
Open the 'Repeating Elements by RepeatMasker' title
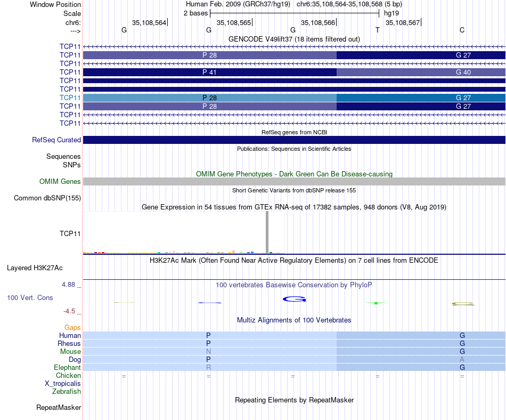pyautogui.click(x=294, y=400)
